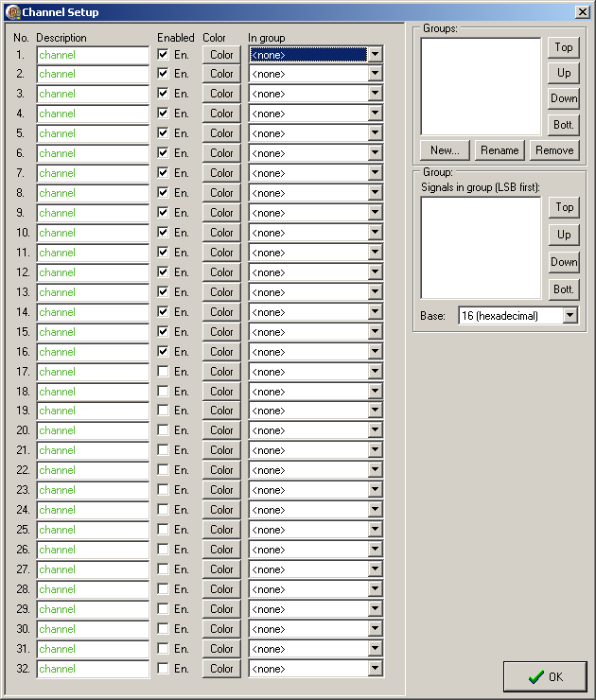Screen dimensions: 596x700
Task: Click Down in the Groups panel
Action: [564, 98]
